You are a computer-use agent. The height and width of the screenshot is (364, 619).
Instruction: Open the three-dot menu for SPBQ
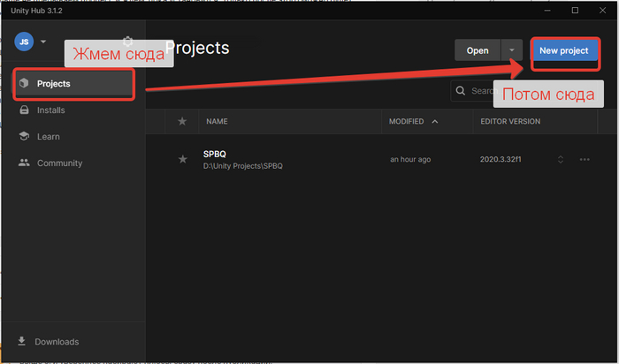click(x=585, y=159)
